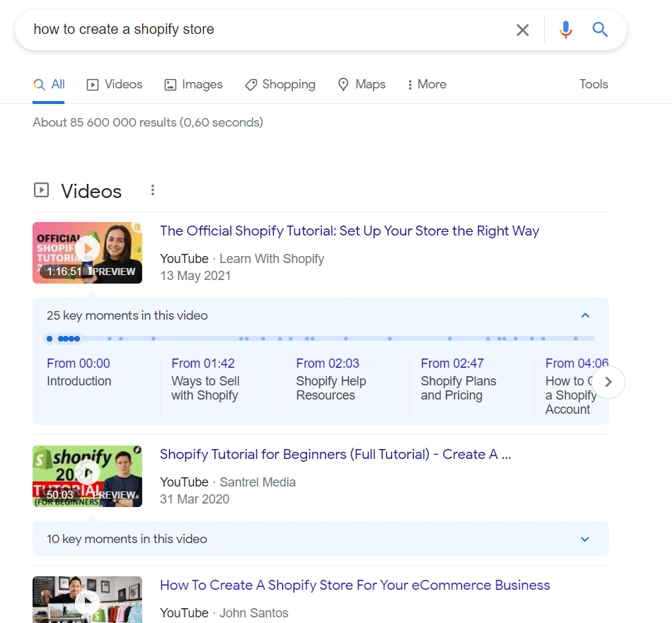Click the Videos section play-box icon
This screenshot has width=672, height=623.
[41, 190]
